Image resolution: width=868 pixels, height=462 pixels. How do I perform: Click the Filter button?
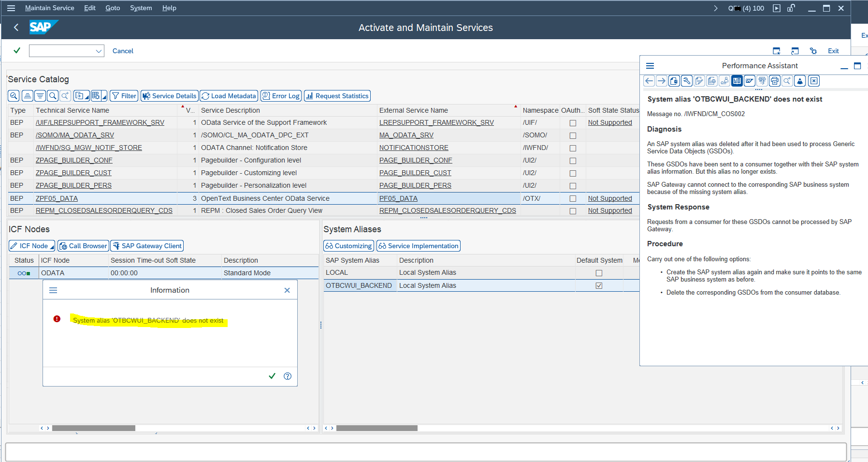click(124, 96)
